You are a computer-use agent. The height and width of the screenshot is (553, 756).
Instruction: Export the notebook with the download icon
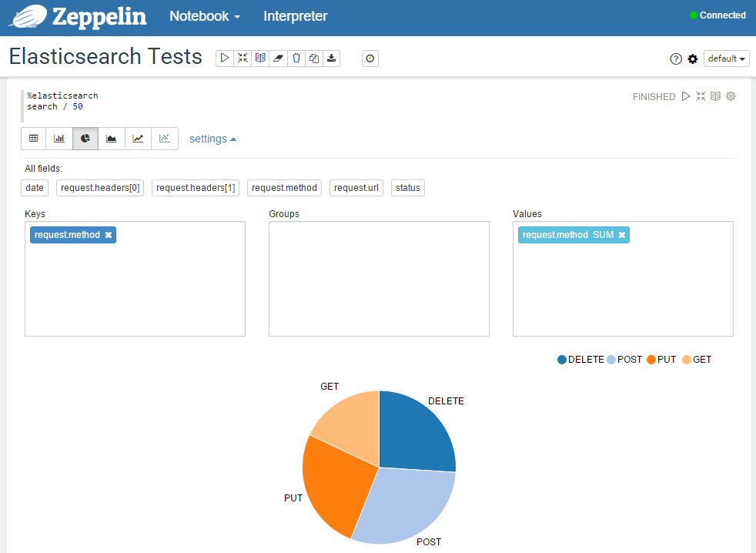332,58
